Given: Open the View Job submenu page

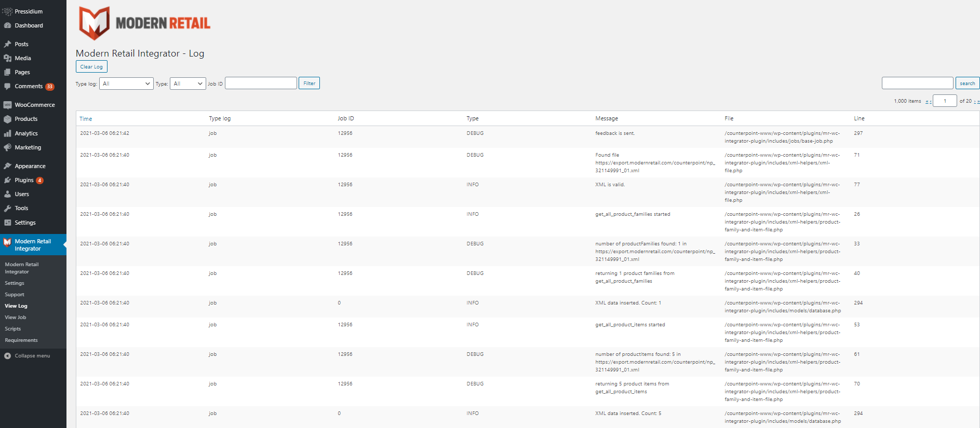Looking at the screenshot, I should (16, 317).
